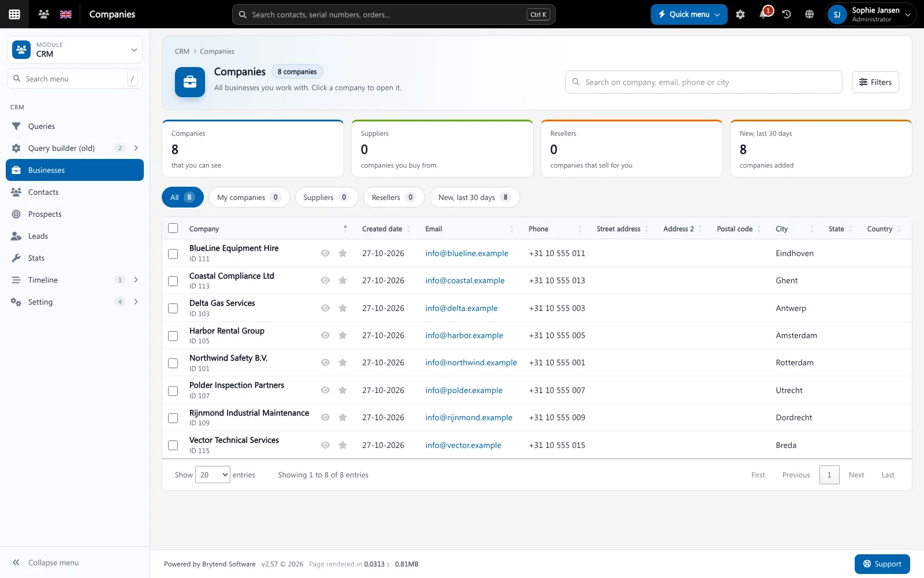Tick the select-all companies checkbox
The height and width of the screenshot is (578, 924).
tap(173, 228)
